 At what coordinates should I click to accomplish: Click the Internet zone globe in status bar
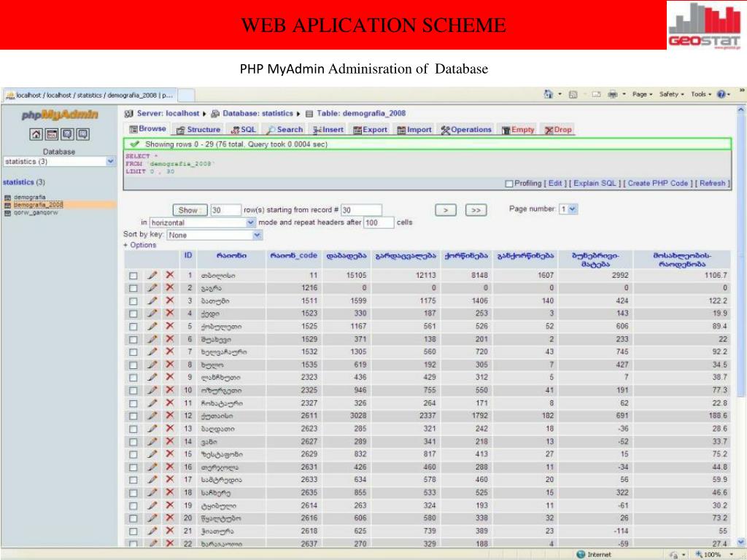[x=580, y=554]
